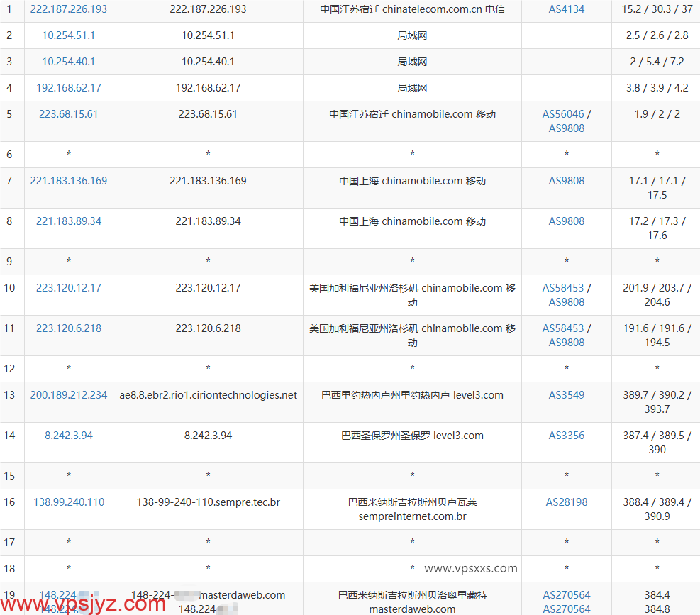This screenshot has width=700, height=615.
Task: Select the ae8.8.ebr2.rio1.ciriontechnologies.net hostname cell
Action: tap(208, 395)
